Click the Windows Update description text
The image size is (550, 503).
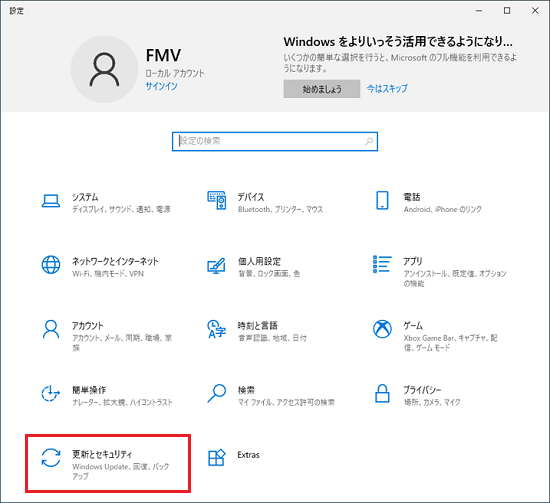coord(121,471)
